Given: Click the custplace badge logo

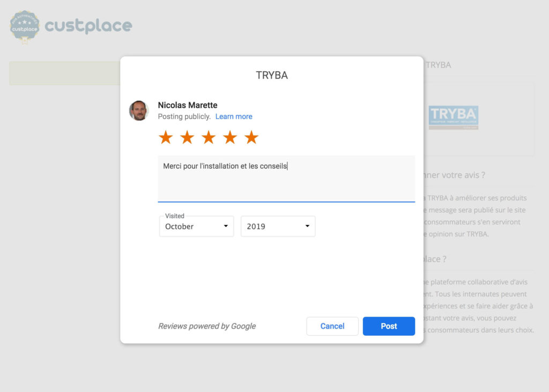Looking at the screenshot, I should click(25, 26).
